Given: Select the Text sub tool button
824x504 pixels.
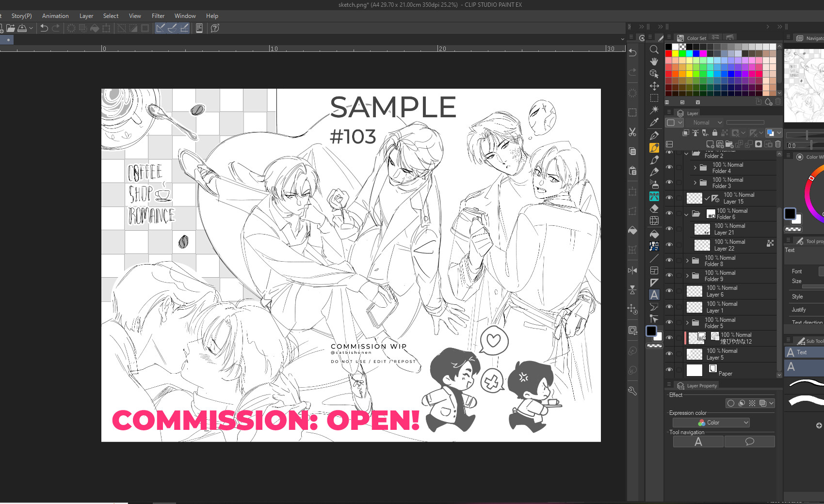Looking at the screenshot, I should click(804, 352).
